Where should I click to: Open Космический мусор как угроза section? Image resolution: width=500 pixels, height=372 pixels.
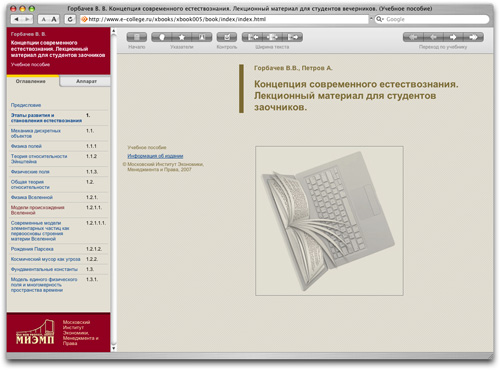[45, 259]
